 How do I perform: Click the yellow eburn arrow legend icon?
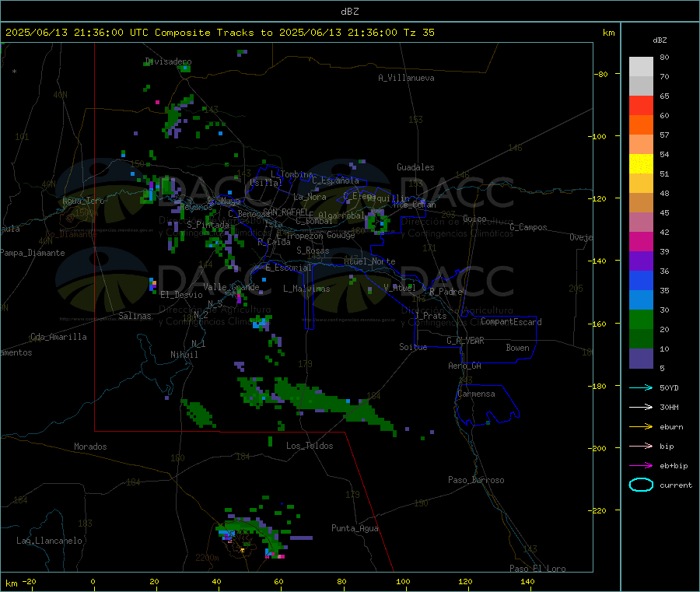coord(641,426)
